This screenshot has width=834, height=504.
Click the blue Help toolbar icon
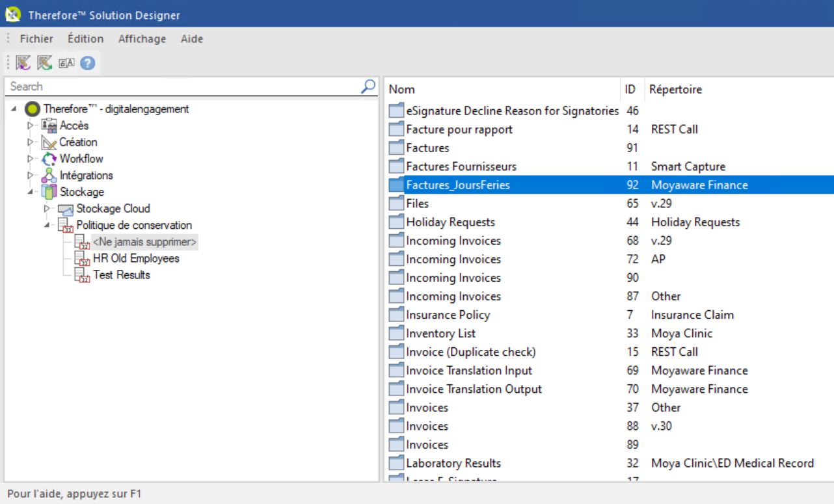[86, 62]
